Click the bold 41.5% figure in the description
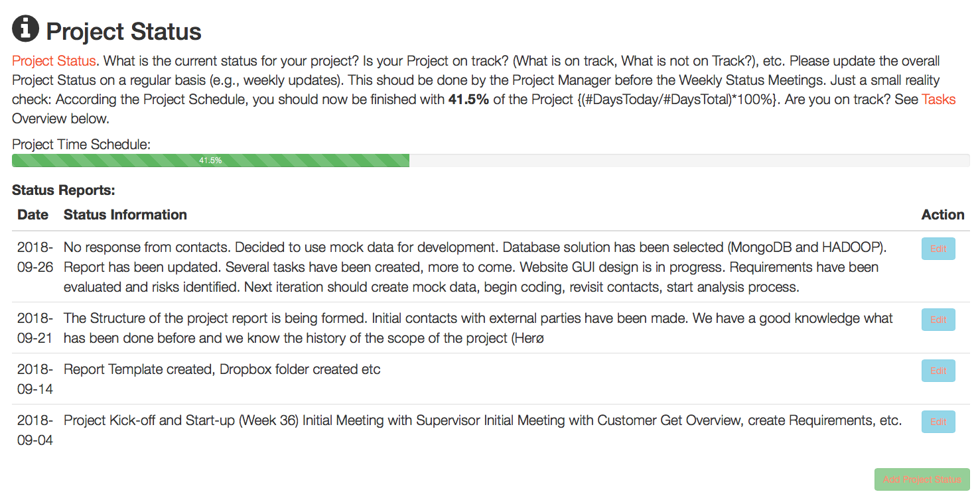 pos(469,99)
